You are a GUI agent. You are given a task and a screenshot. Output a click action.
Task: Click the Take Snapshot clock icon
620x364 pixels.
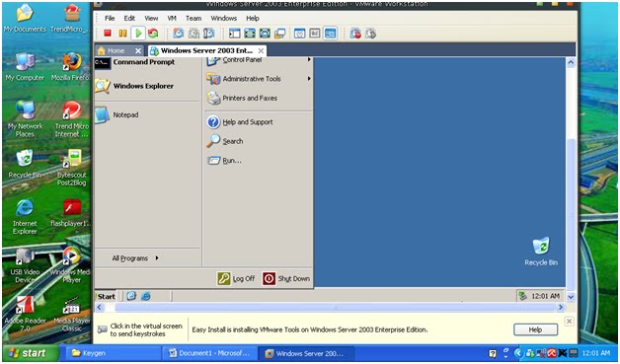[x=179, y=34]
